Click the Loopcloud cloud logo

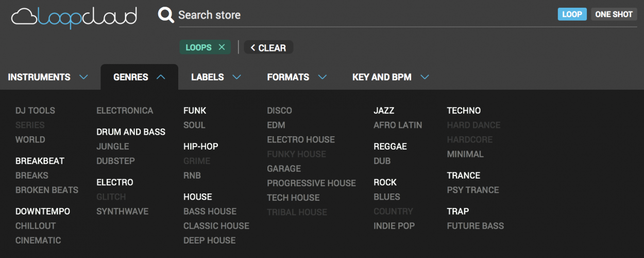74,17
